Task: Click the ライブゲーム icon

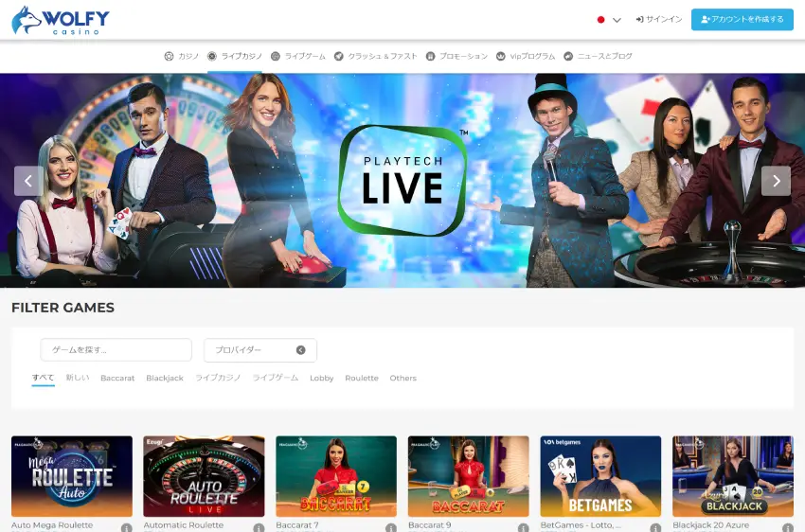Action: 276,56
